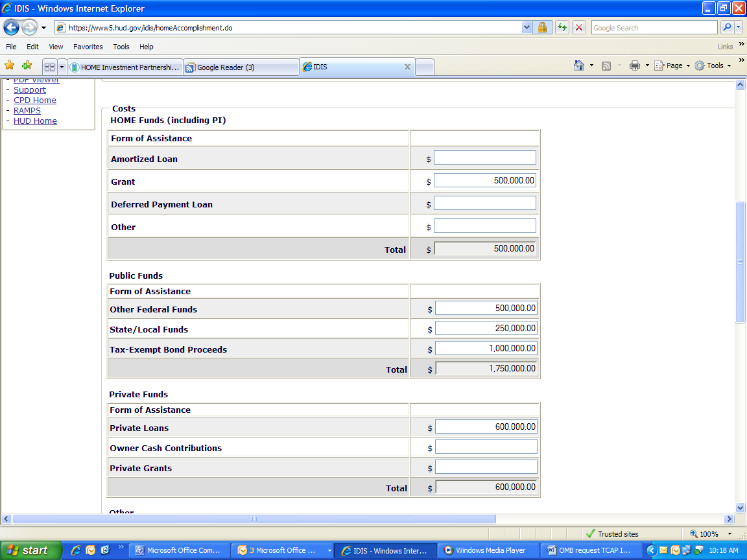Click the Add to Favorites icon

(27, 65)
